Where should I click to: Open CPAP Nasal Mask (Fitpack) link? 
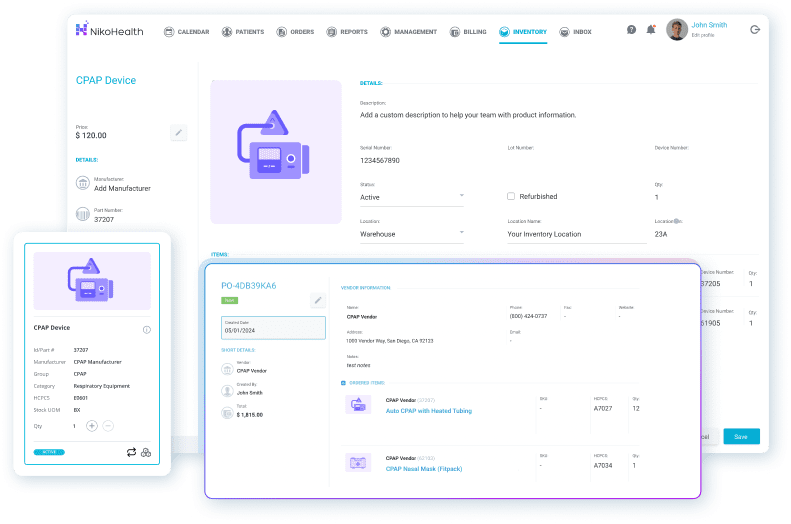click(x=424, y=469)
